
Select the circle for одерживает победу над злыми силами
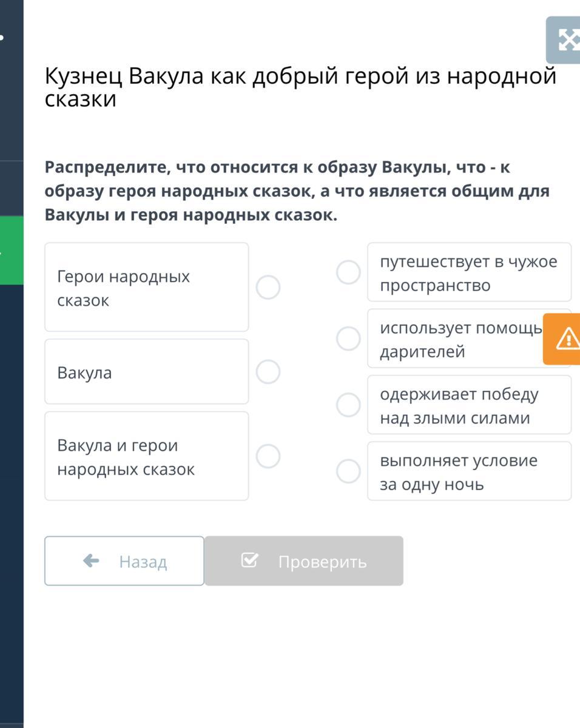348,405
